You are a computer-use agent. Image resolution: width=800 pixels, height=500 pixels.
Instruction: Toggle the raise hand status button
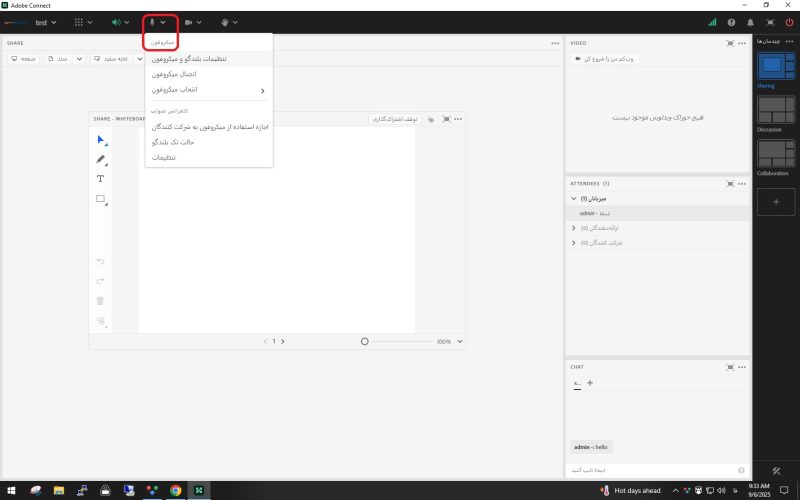(x=222, y=22)
